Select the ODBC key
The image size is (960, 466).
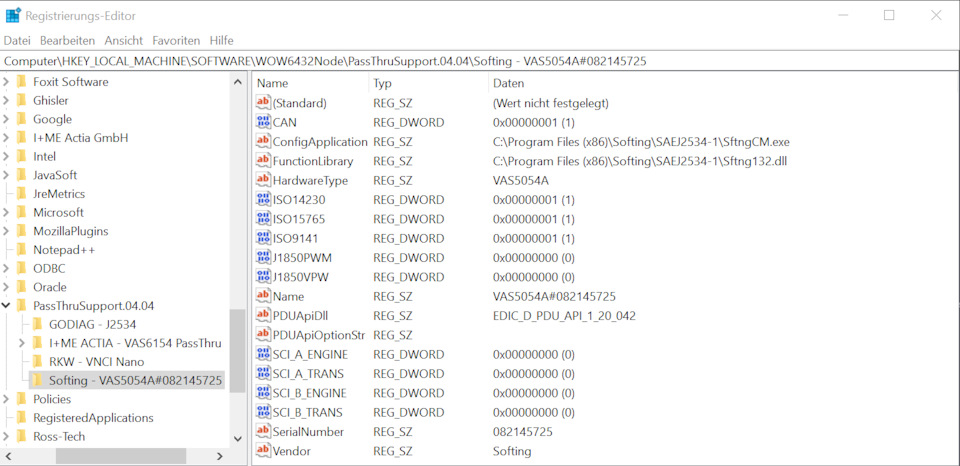pyautogui.click(x=49, y=268)
